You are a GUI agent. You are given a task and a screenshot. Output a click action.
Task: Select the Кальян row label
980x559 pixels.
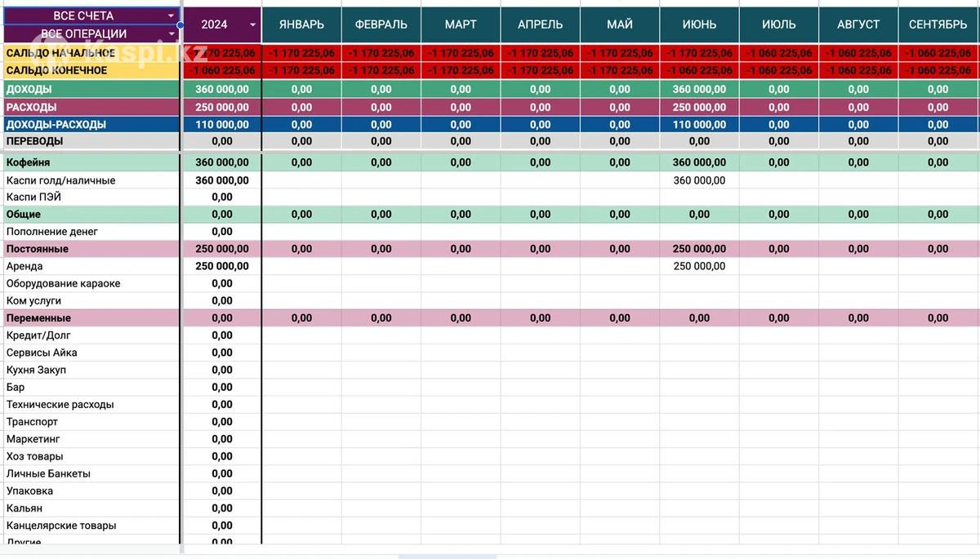pyautogui.click(x=24, y=508)
